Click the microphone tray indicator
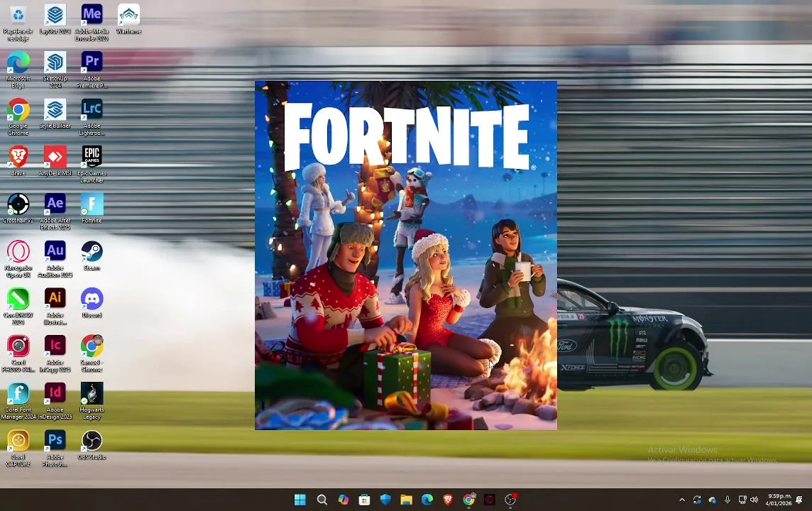This screenshot has height=511, width=812. 727,500
